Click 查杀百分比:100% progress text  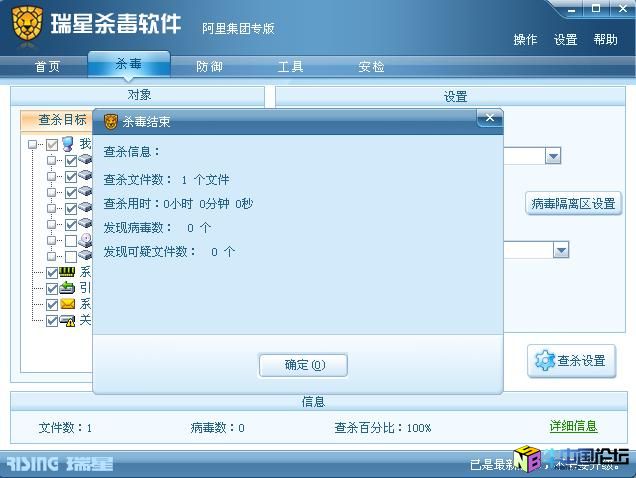[382, 428]
